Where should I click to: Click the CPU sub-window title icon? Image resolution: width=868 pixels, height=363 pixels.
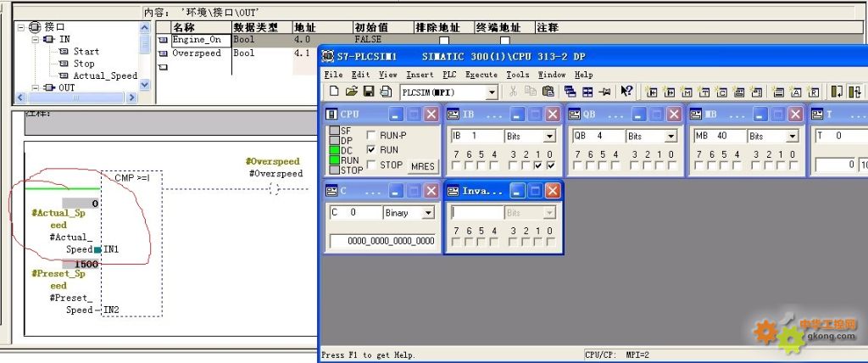331,114
